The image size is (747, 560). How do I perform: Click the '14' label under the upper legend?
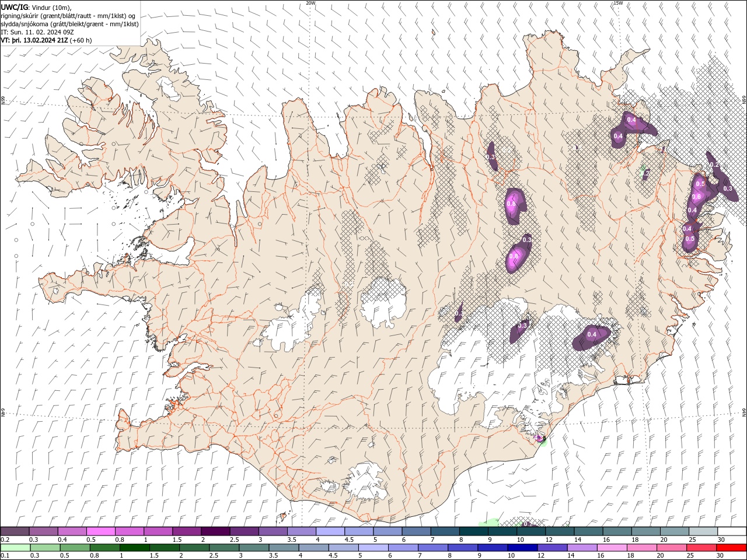click(578, 540)
